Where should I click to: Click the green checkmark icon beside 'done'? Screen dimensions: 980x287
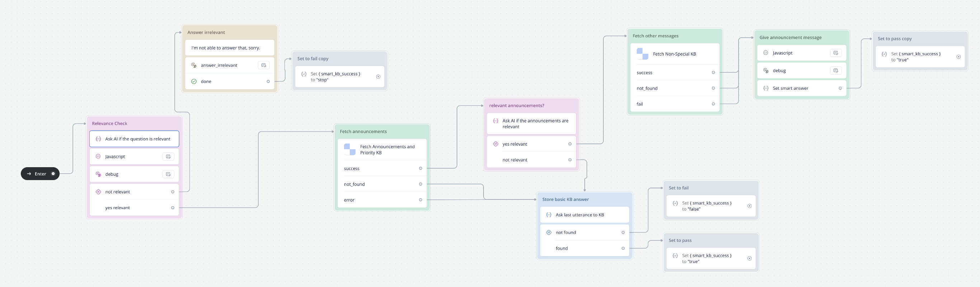[x=194, y=81]
